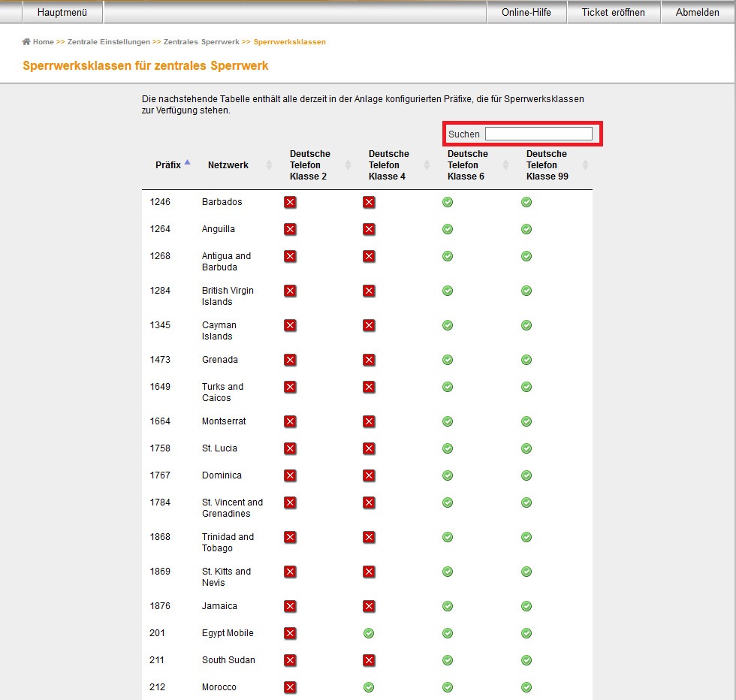Viewport: 736px width, 700px height.
Task: Open Zentrale Einstellungen breadcrumb
Action: (108, 42)
